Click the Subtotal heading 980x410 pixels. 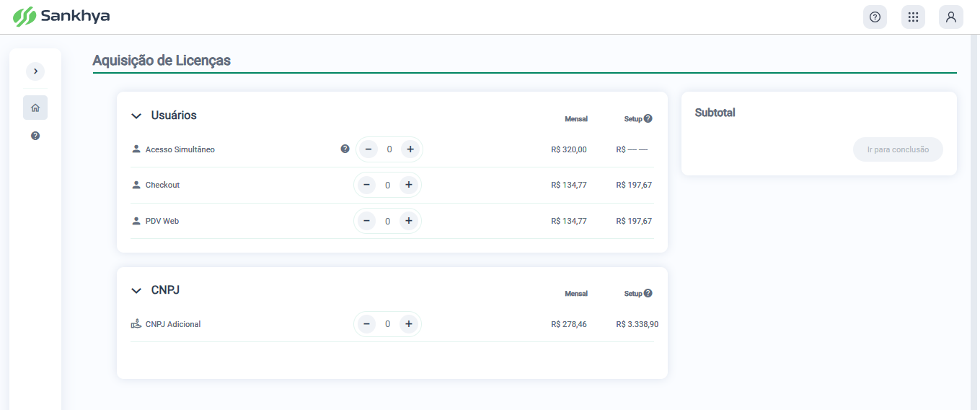(x=715, y=113)
